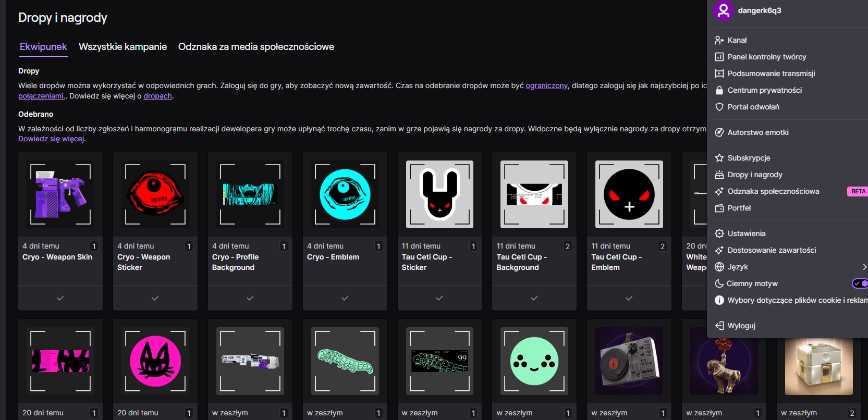Open the 'dropach' hyperlink
Screen dimensions: 868x420
(x=157, y=96)
